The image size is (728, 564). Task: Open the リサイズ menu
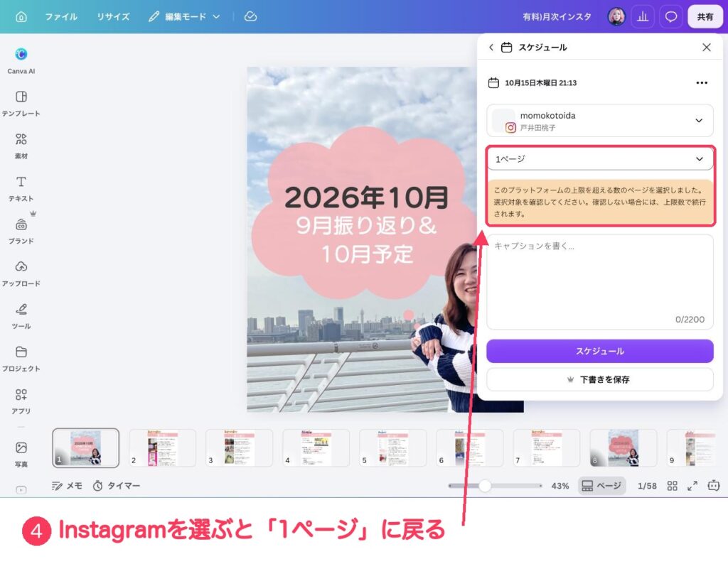click(x=113, y=17)
